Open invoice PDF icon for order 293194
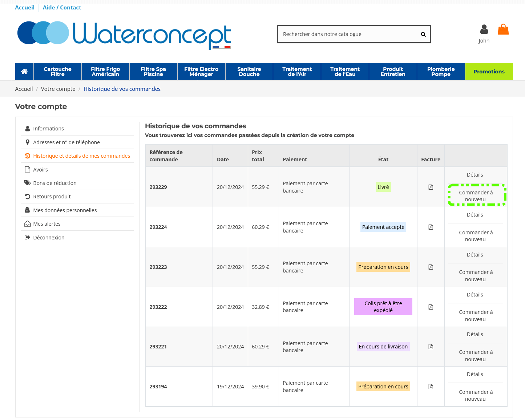The image size is (525, 420). (431, 387)
